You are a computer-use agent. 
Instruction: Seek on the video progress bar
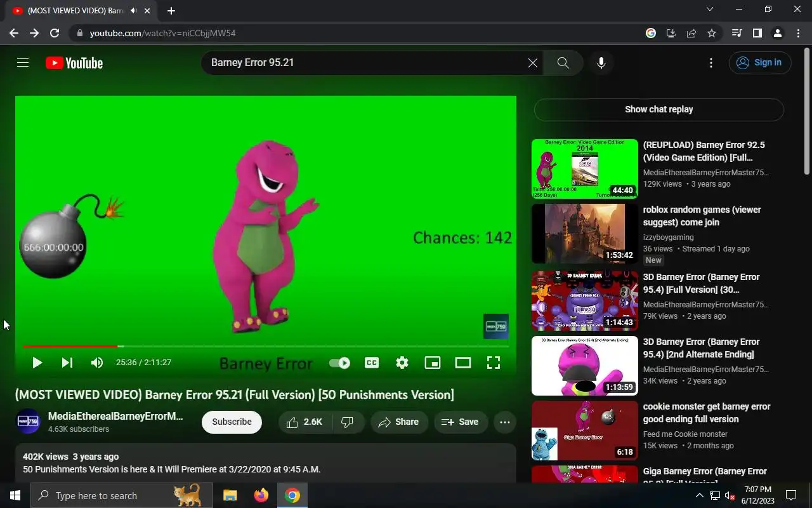(x=265, y=346)
